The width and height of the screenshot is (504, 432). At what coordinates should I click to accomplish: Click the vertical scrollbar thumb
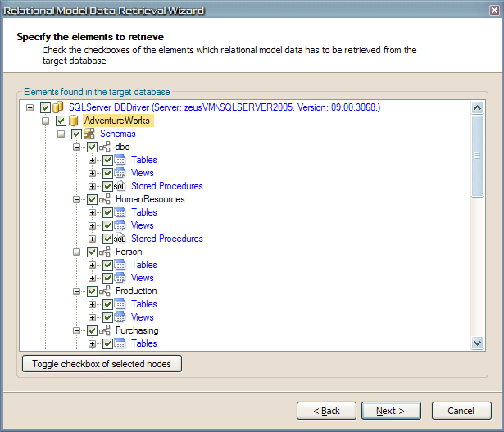(x=477, y=156)
